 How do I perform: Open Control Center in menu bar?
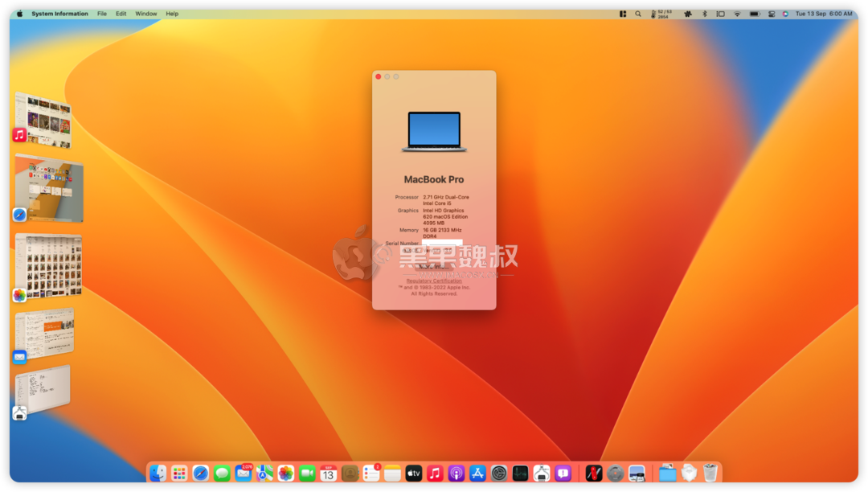[772, 14]
